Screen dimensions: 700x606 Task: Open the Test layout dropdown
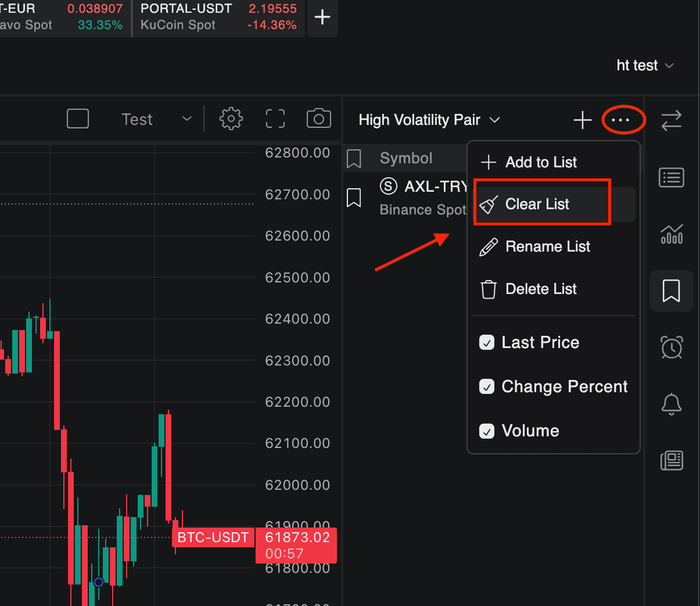coord(157,119)
